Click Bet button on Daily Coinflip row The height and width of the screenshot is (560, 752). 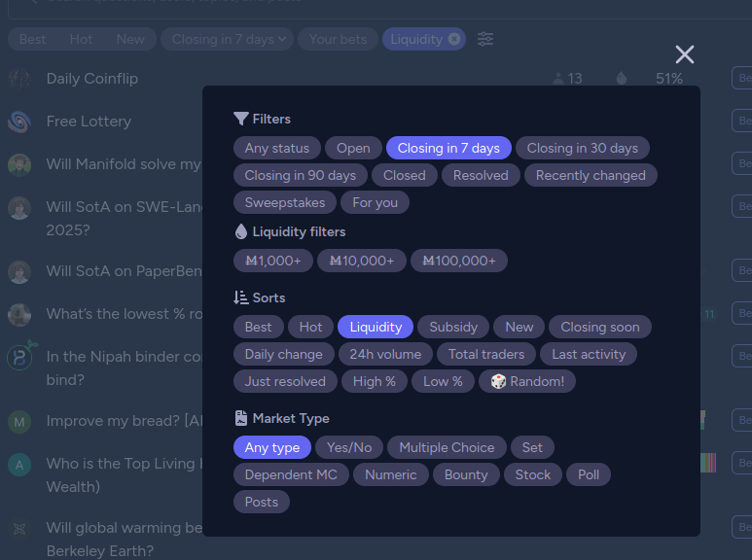(x=742, y=78)
